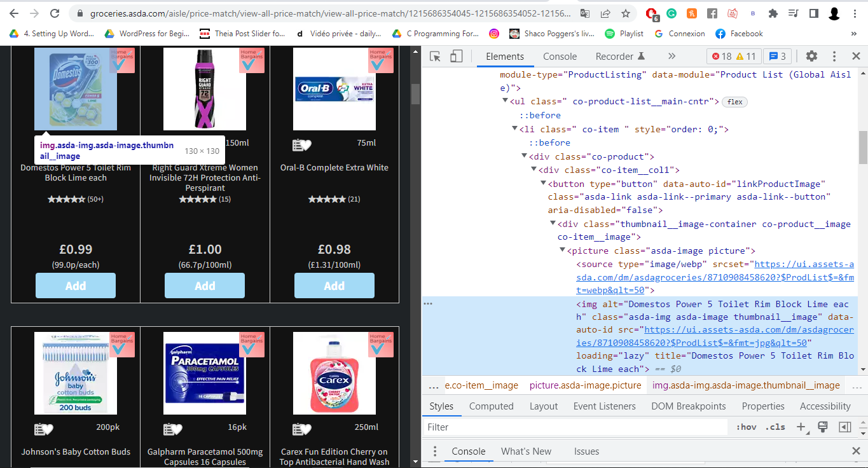Bookmark this page with star icon
The image size is (868, 468).
click(x=625, y=13)
